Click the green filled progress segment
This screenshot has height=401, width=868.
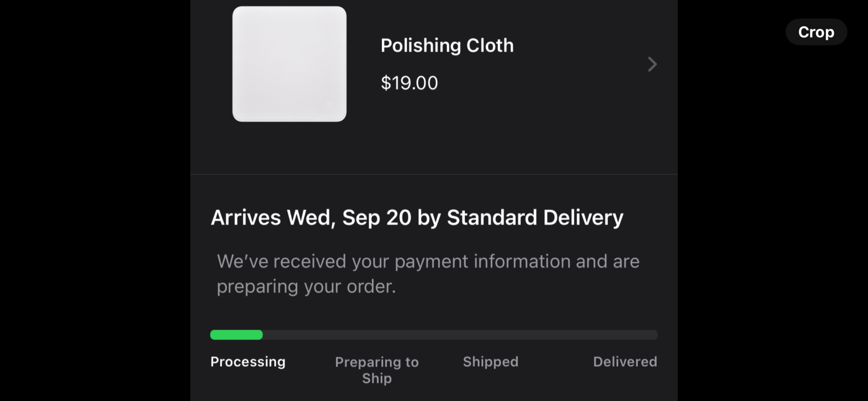click(237, 335)
